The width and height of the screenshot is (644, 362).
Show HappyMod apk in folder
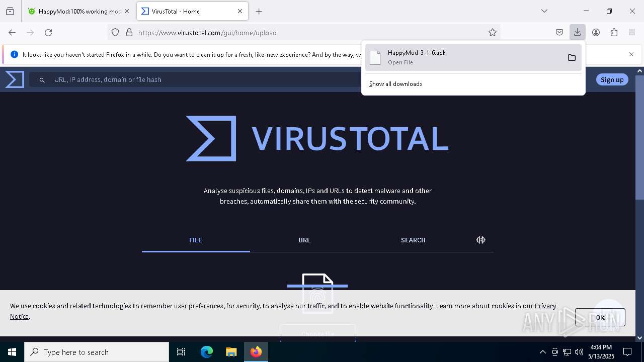[x=572, y=57]
